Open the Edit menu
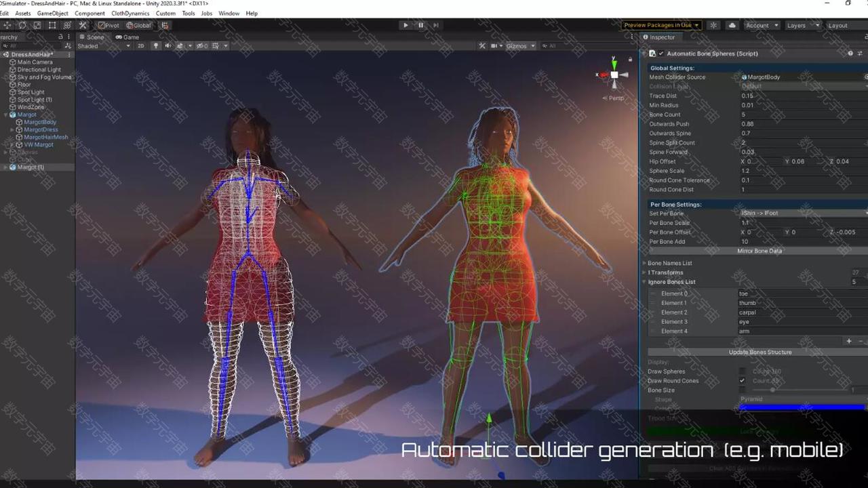This screenshot has height=488, width=868. 4,14
